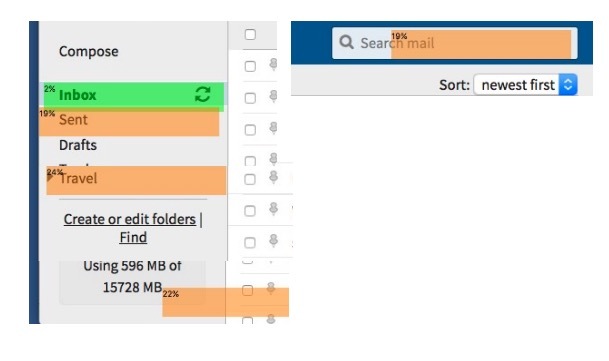Click the blue stepper arrows of the Sort box
Viewport: 609px width, 361px height.
[568, 85]
